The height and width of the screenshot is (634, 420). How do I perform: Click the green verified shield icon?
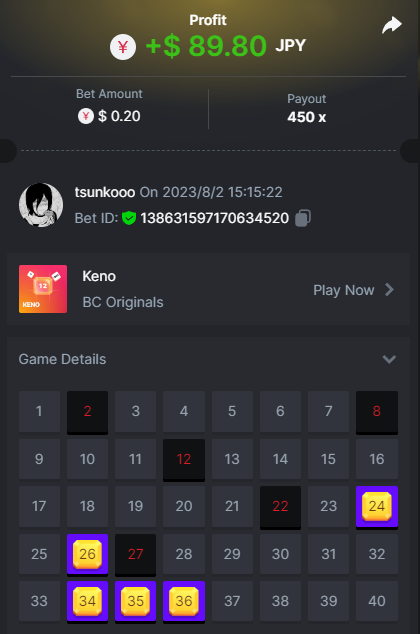(129, 218)
